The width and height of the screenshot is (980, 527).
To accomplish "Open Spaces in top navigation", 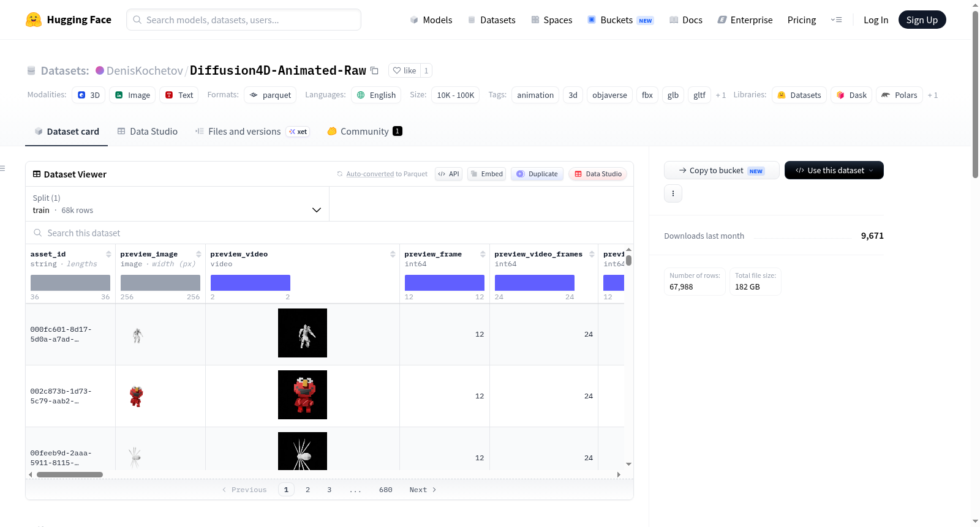I will pos(551,20).
